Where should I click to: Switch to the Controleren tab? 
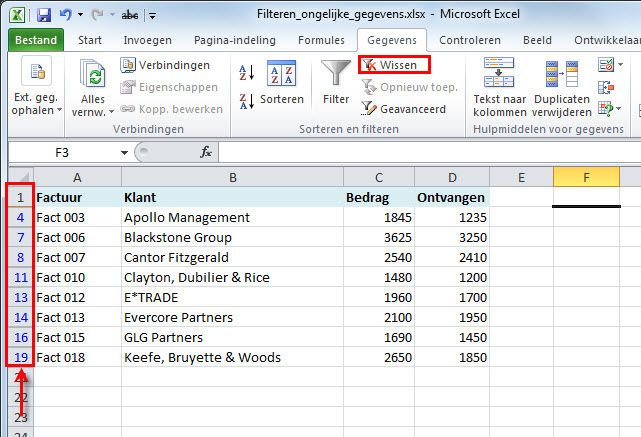click(x=470, y=40)
